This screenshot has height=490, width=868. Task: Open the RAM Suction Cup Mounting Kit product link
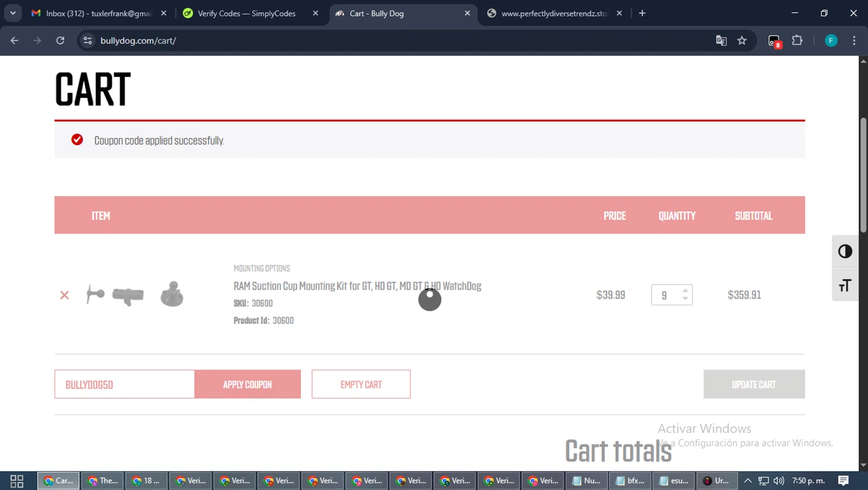pyautogui.click(x=357, y=286)
